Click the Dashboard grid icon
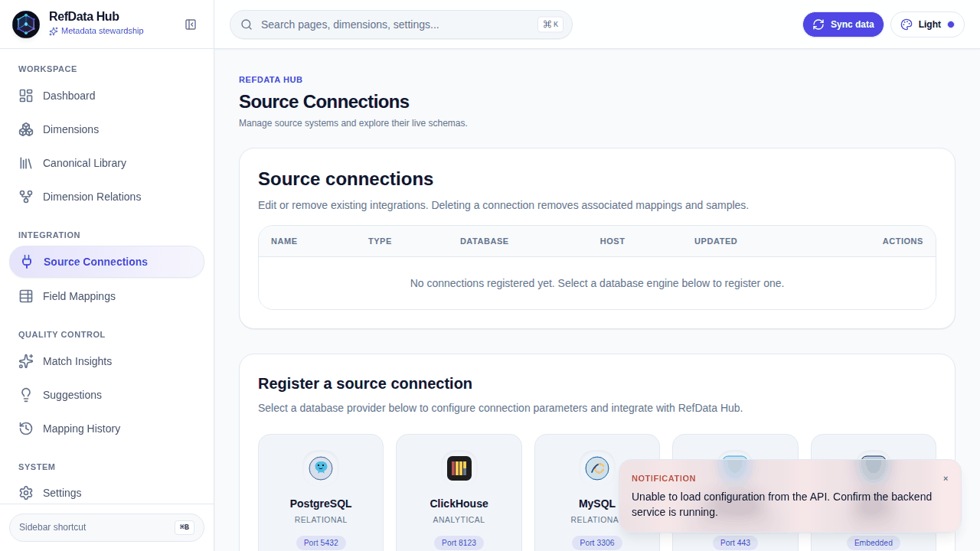The image size is (980, 551). tap(26, 96)
